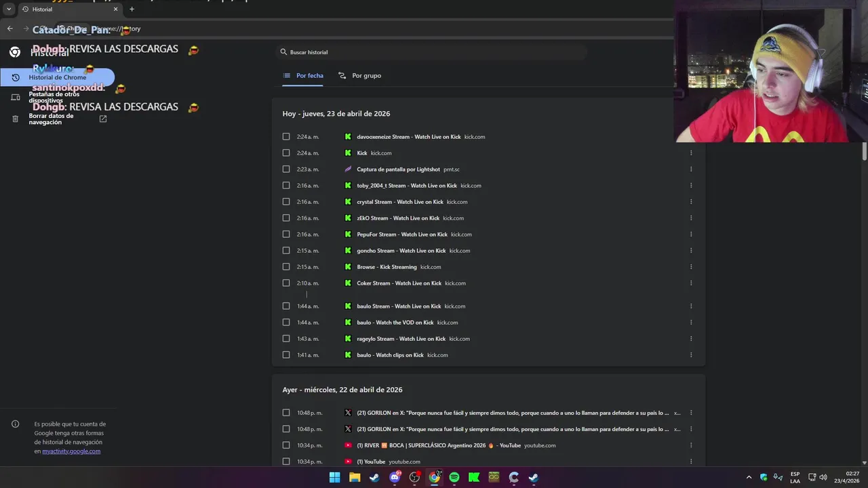868x488 pixels.
Task: Open more actions for crystal Stream entry
Action: (691, 202)
